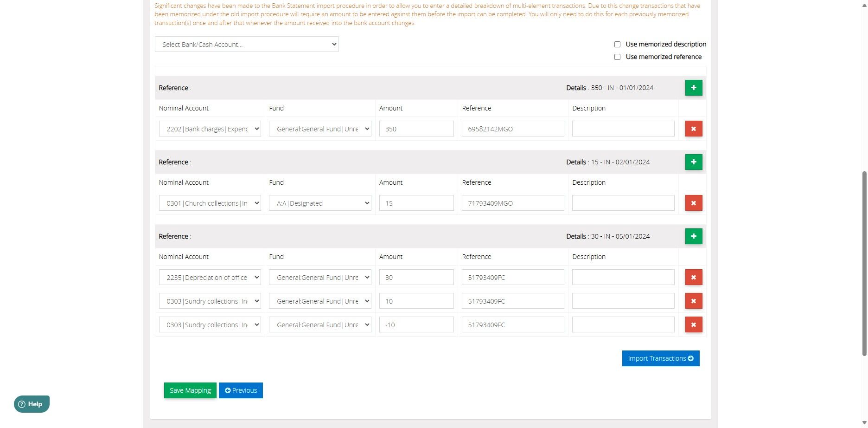Open the A:A Designated fund dropdown
The width and height of the screenshot is (868, 428).
320,203
